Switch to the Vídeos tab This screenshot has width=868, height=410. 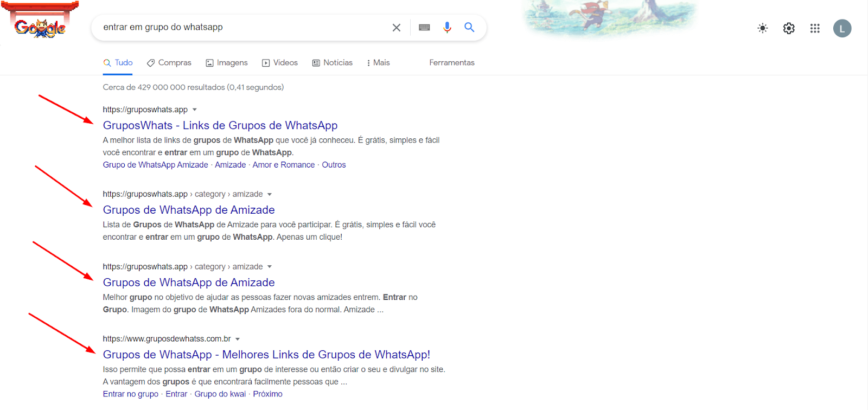pyautogui.click(x=280, y=63)
